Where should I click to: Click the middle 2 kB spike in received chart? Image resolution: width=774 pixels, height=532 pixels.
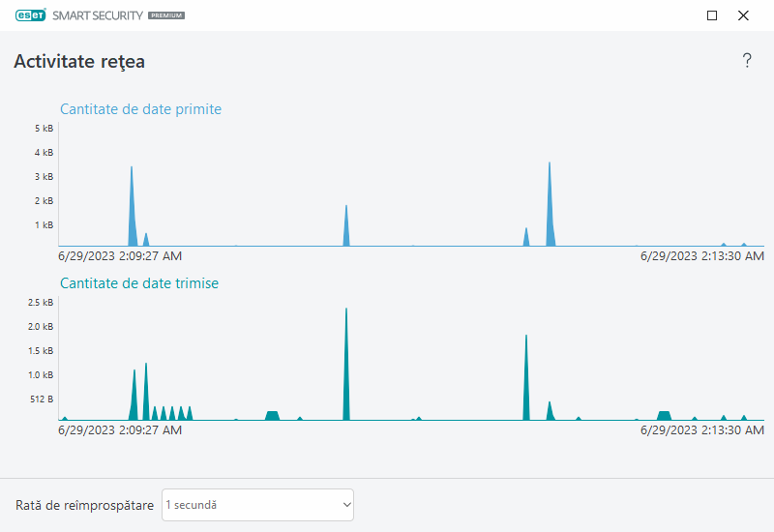[346, 229]
